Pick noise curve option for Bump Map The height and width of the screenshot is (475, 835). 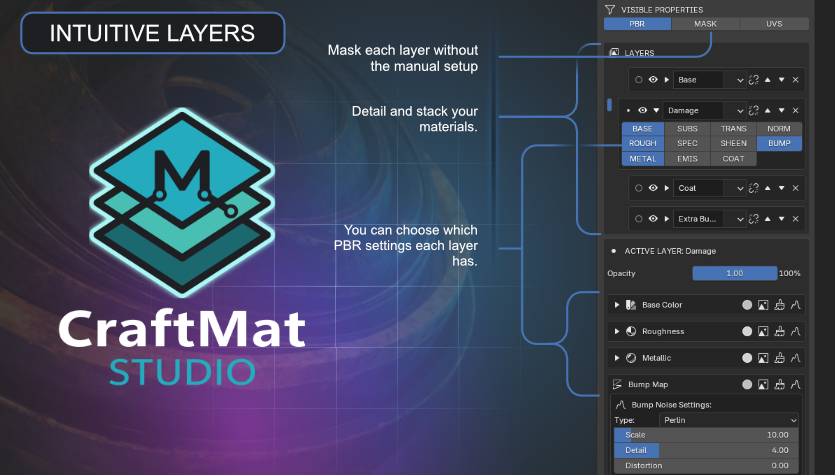pyautogui.click(x=796, y=384)
